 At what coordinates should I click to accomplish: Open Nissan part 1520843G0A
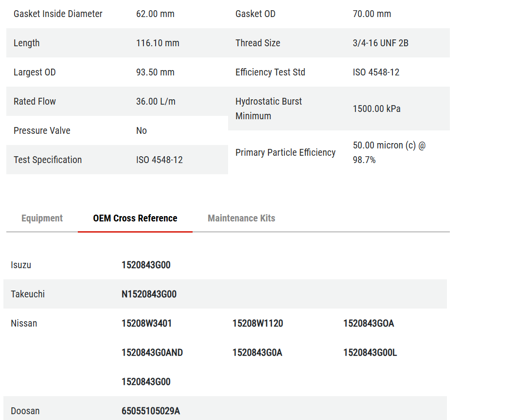(257, 352)
